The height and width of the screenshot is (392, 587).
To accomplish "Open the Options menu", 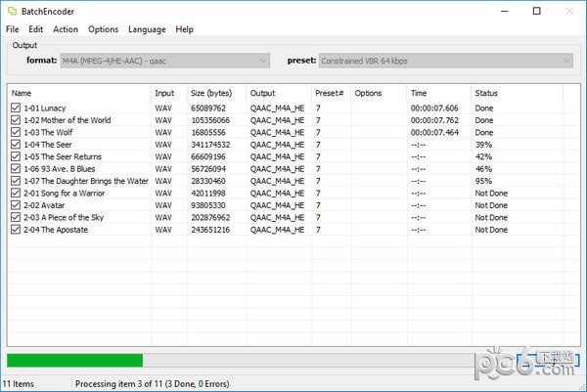I will (x=103, y=29).
